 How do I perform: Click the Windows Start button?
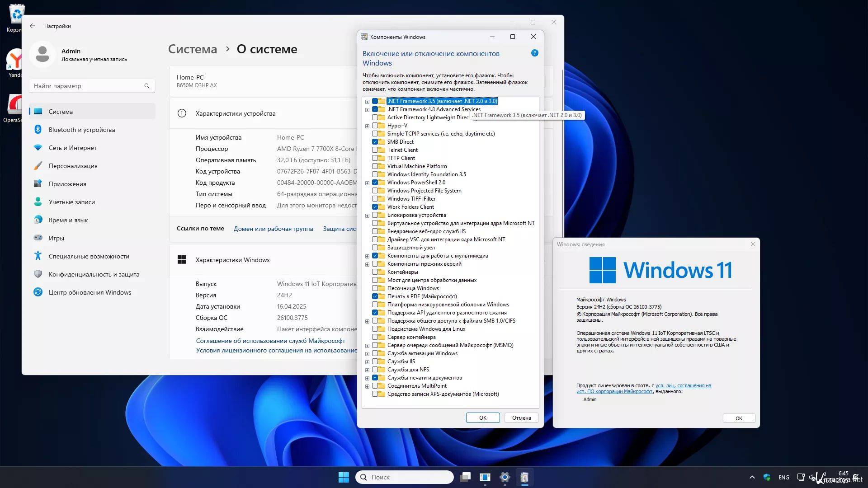pyautogui.click(x=344, y=477)
